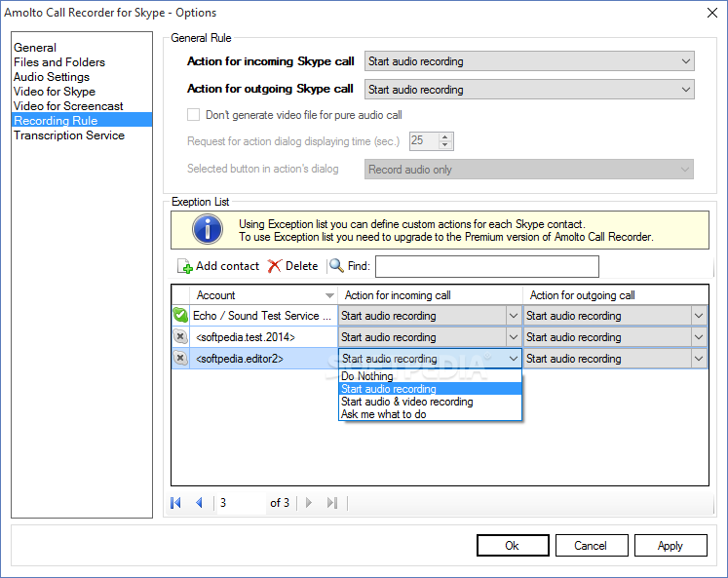
Task: Click the blue information icon
Action: 208,229
